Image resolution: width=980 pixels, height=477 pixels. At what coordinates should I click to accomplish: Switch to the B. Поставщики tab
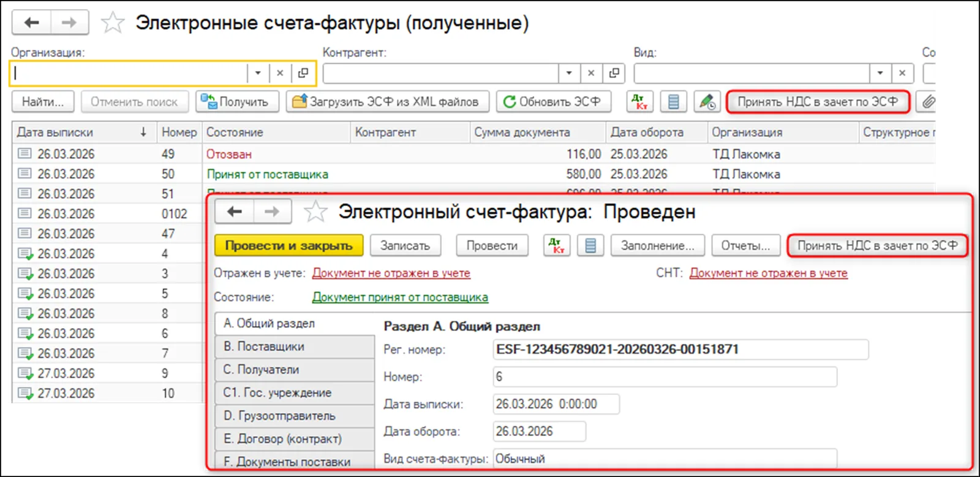pyautogui.click(x=295, y=346)
